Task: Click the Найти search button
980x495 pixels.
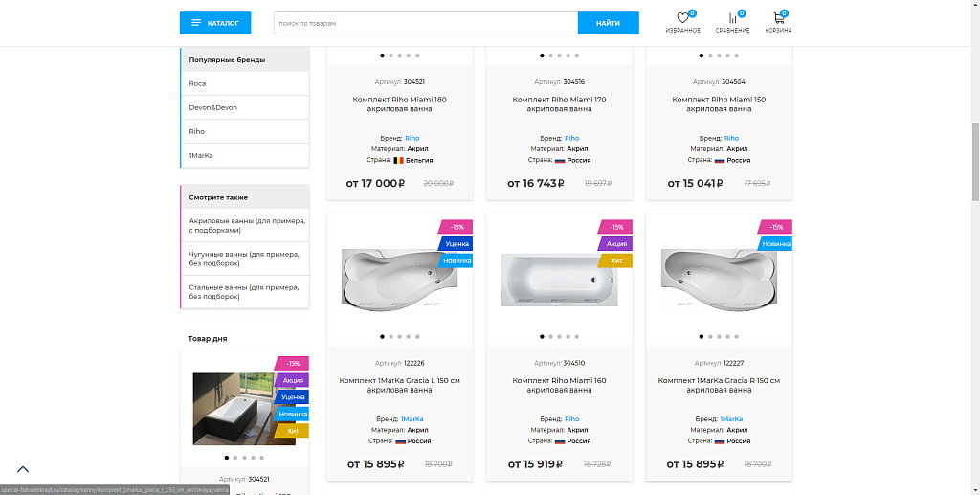Action: pos(608,23)
